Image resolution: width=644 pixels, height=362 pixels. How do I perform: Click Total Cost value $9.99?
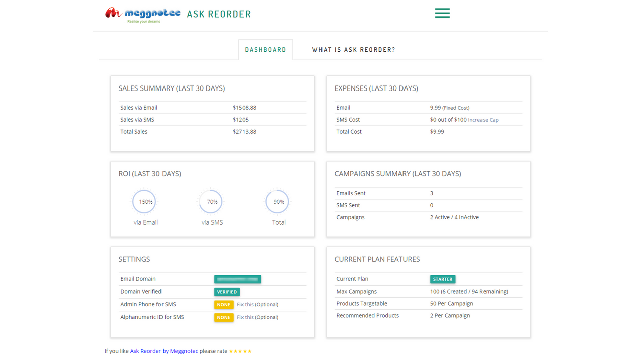[x=437, y=132]
